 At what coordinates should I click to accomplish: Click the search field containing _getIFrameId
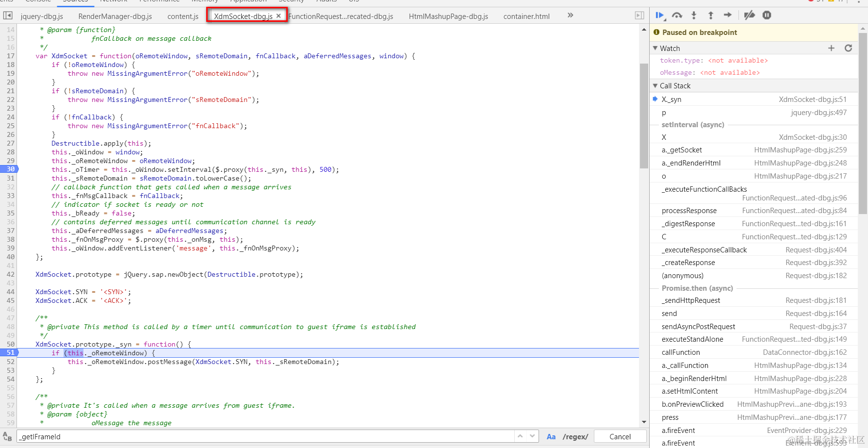point(265,436)
